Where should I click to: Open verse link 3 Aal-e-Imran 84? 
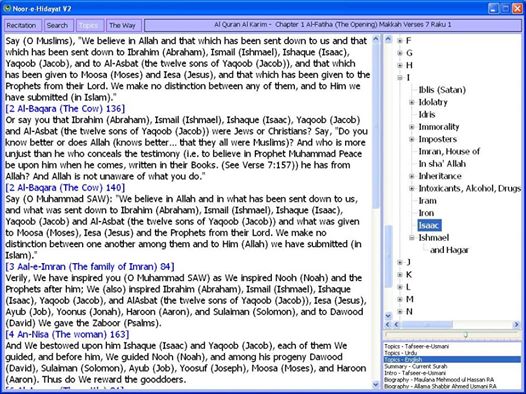pyautogui.click(x=90, y=267)
